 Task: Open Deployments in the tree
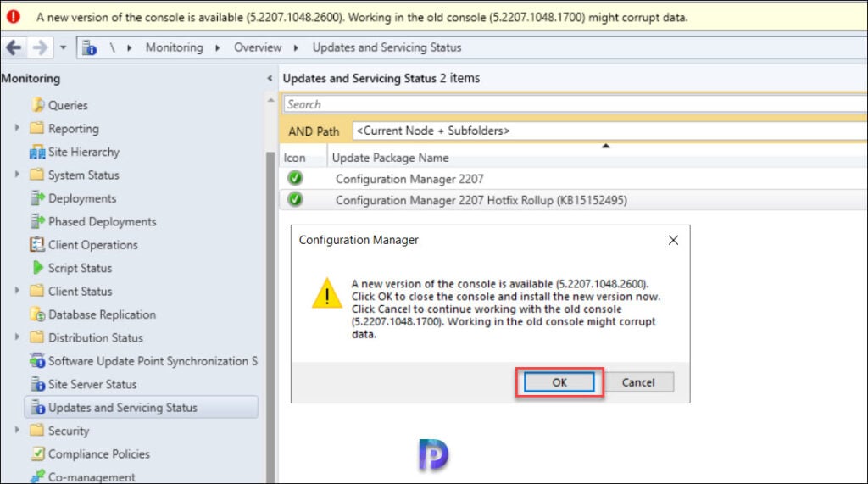click(82, 198)
